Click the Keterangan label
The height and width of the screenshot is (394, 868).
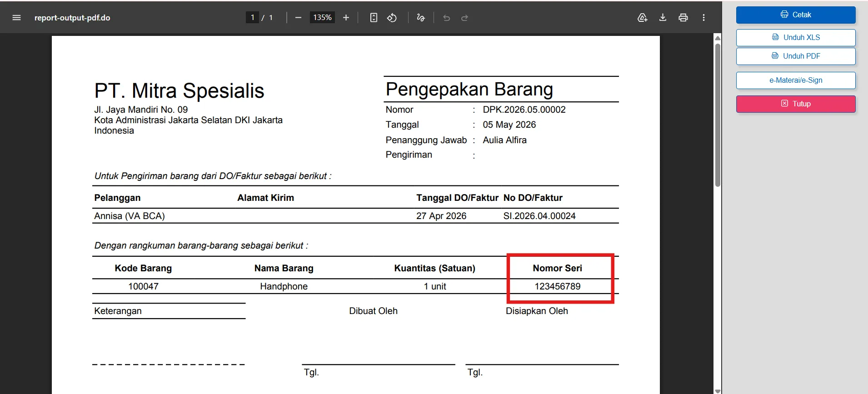tap(118, 311)
